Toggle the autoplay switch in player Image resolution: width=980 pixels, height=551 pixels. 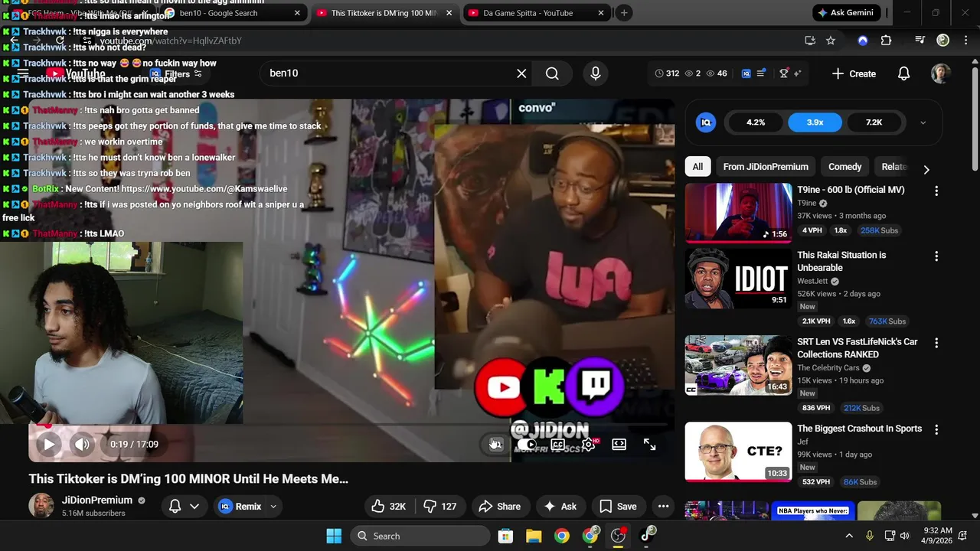pyautogui.click(x=527, y=444)
